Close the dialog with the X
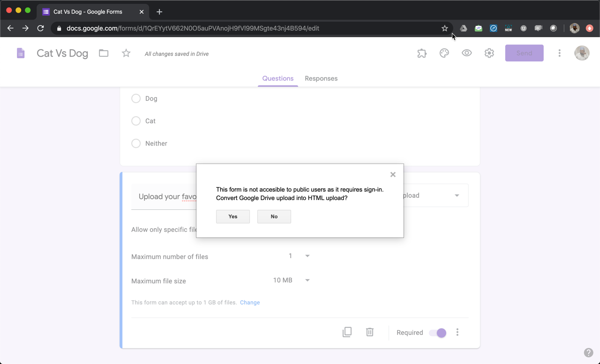This screenshot has width=600, height=364. (x=393, y=175)
